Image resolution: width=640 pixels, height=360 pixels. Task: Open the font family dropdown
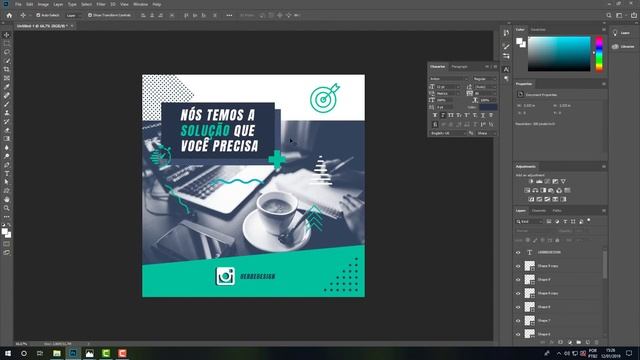(449, 79)
